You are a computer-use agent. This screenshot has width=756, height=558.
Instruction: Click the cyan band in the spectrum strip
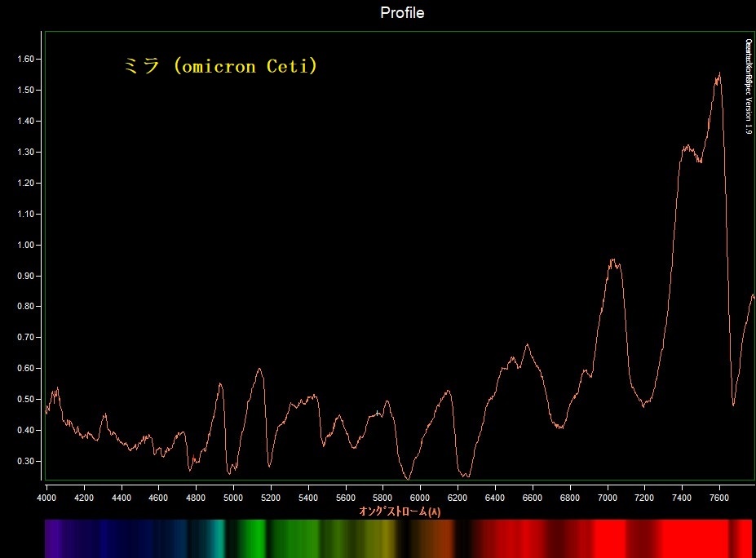(219, 538)
